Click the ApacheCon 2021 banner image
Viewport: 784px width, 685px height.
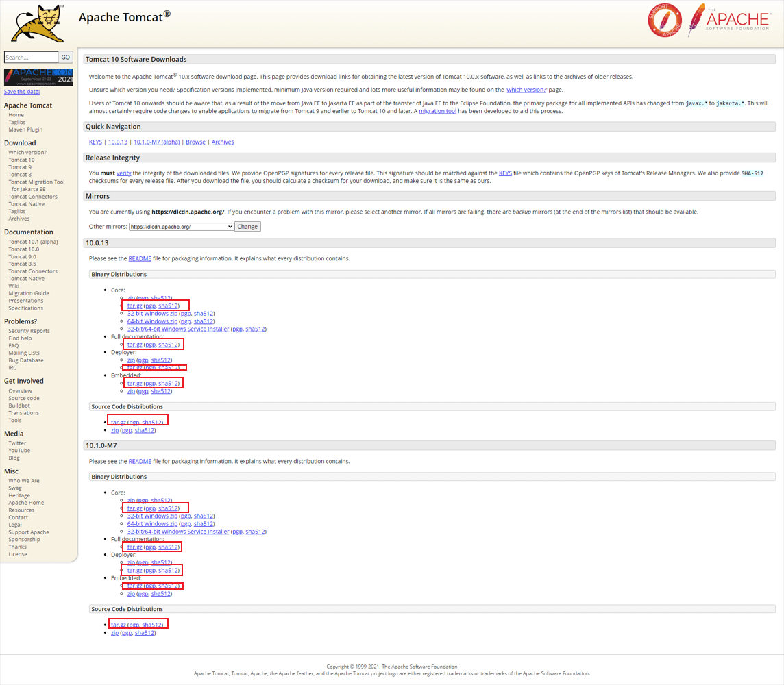(x=38, y=77)
